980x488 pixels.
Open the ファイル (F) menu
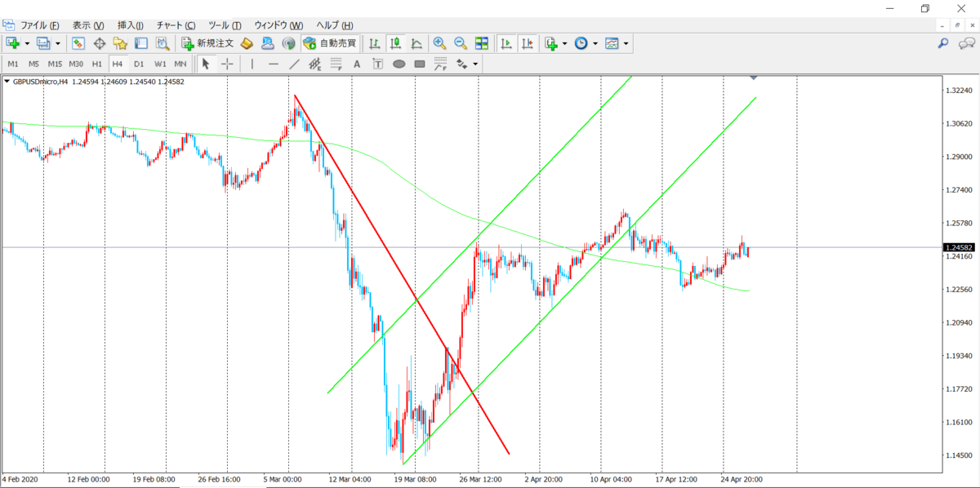(x=39, y=25)
